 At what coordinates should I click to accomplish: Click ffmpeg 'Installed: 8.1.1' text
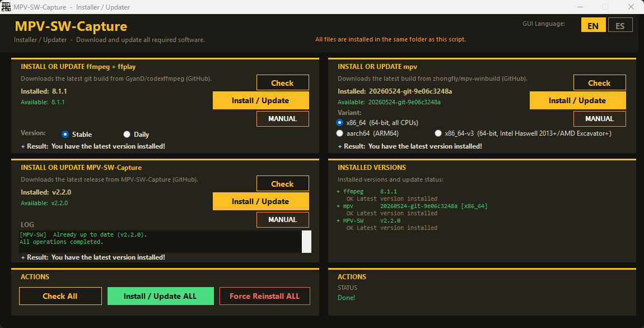(44, 91)
